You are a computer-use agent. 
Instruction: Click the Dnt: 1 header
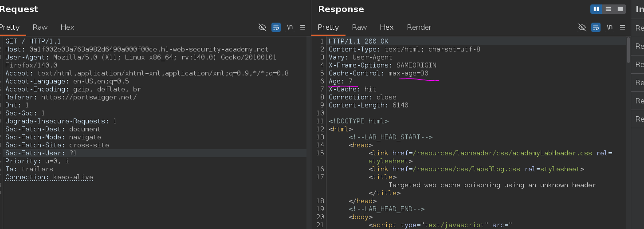click(17, 105)
